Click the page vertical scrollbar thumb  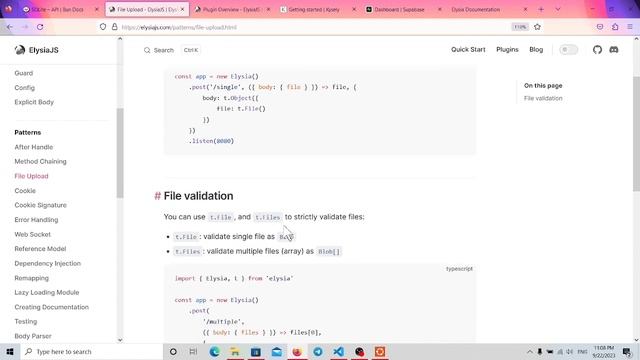[636, 133]
